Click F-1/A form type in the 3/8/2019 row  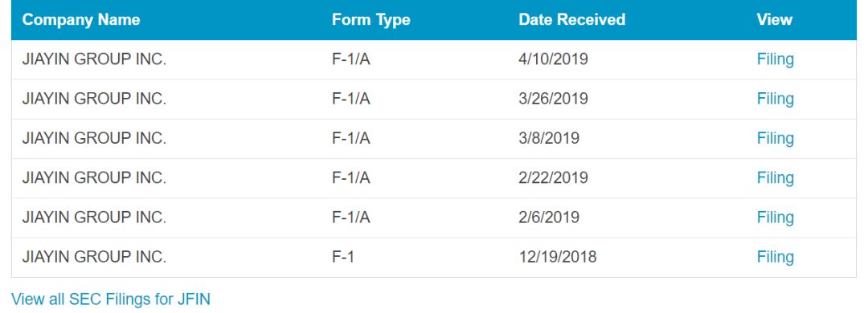(350, 138)
